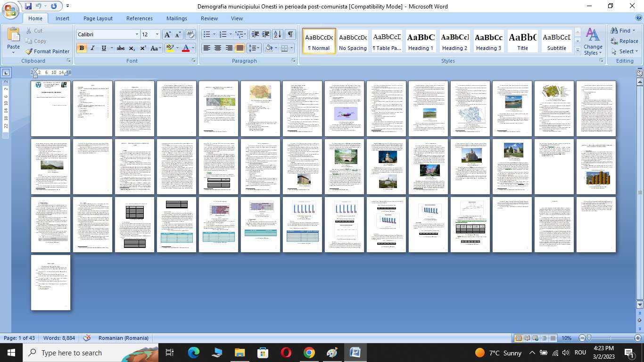Click the Clear Formatting icon
This screenshot has width=644, height=362.
tap(190, 34)
